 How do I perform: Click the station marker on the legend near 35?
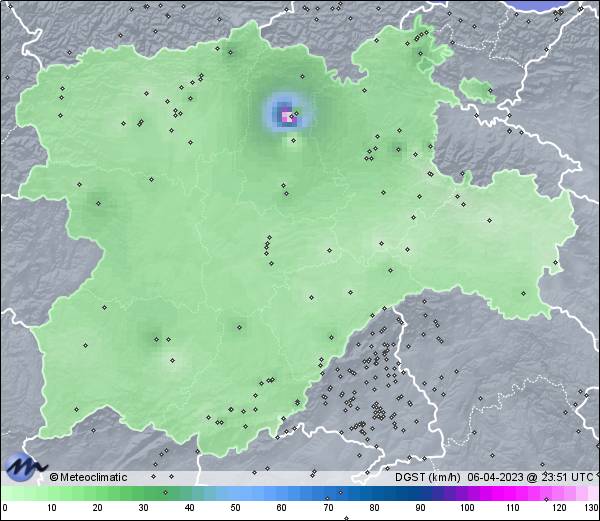[165, 492]
